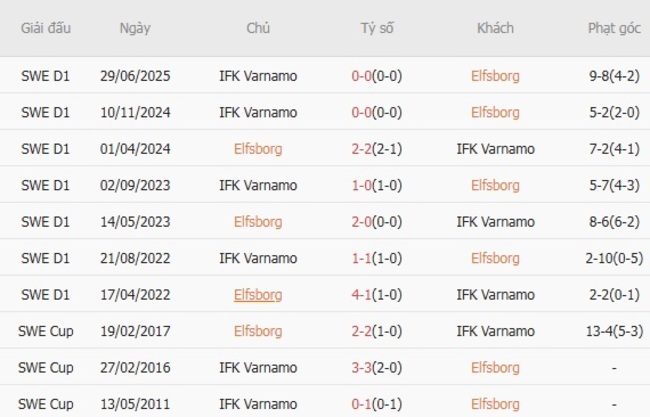Click Elfsborg in the 21/08/2022 row
The image size is (650, 417).
coord(495,258)
